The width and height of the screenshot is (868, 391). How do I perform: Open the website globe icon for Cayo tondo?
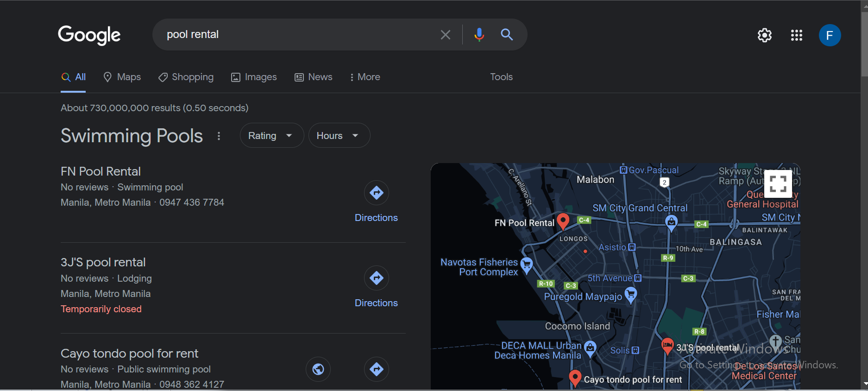(318, 369)
